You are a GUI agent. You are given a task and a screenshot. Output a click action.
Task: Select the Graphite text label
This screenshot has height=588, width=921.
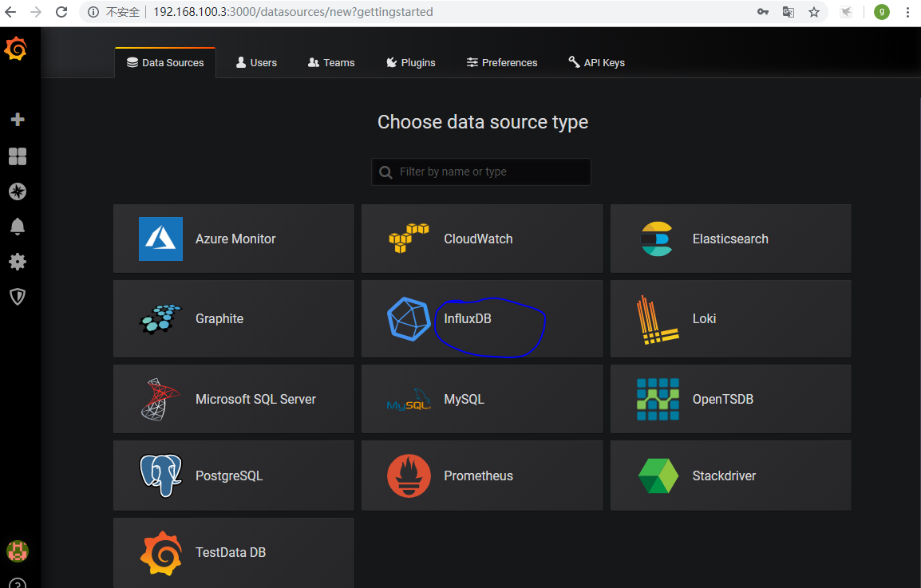point(219,319)
